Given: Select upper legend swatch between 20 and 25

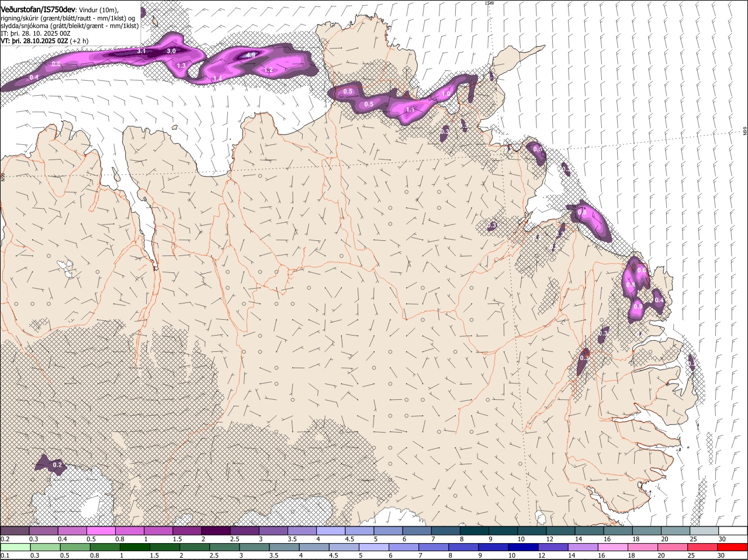Looking at the screenshot, I should (x=676, y=531).
